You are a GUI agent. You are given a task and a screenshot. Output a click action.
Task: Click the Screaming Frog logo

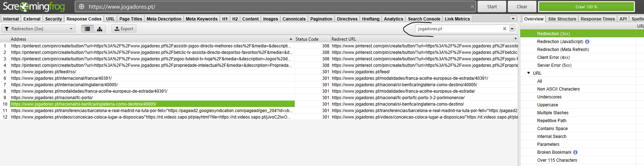point(34,6)
